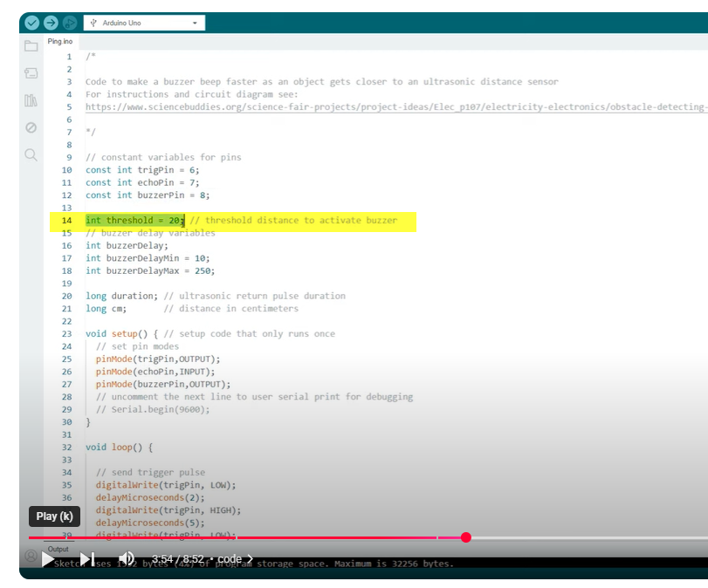Screen dimensions: 708x588
Task: Click the Upload arrow button
Action: pos(51,23)
